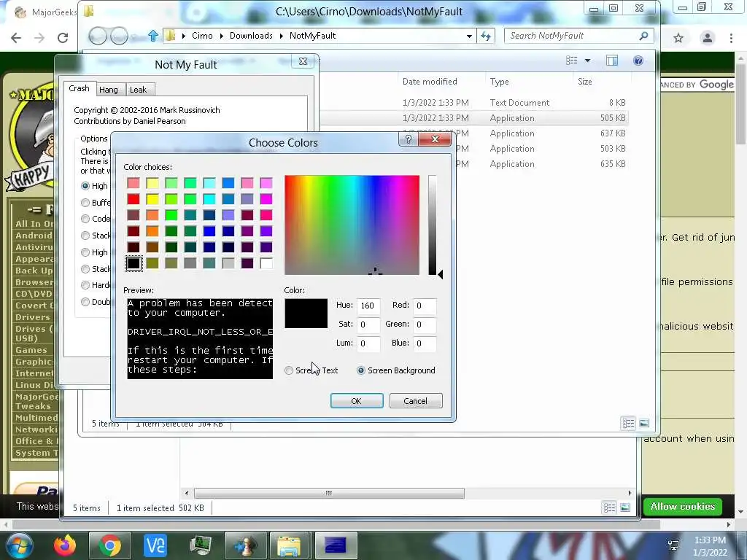747x560 pixels.
Task: Open the Windows Start orb
Action: (20, 545)
